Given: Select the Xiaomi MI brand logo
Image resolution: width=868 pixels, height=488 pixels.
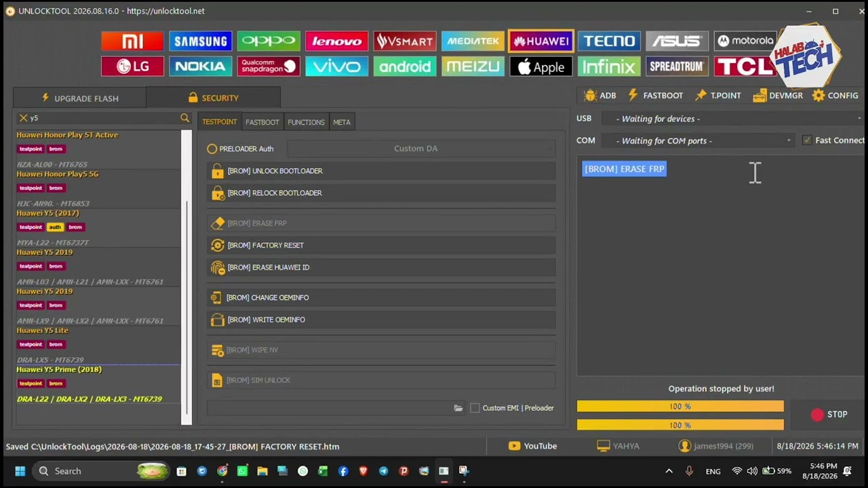Looking at the screenshot, I should (x=132, y=41).
